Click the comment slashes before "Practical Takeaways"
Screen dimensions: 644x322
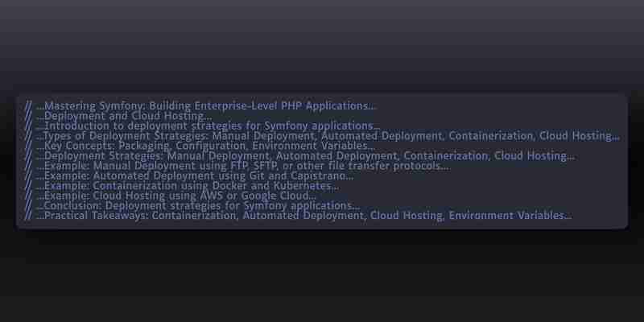coord(28,216)
